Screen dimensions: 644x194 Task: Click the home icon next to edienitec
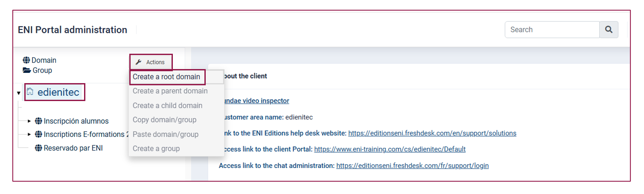click(30, 92)
